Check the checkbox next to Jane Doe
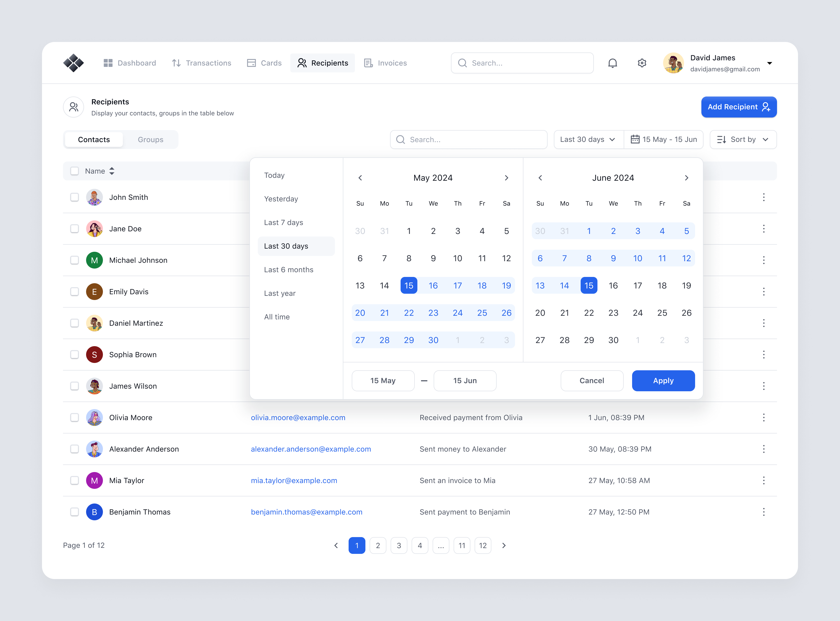Viewport: 840px width, 621px height. 74,229
